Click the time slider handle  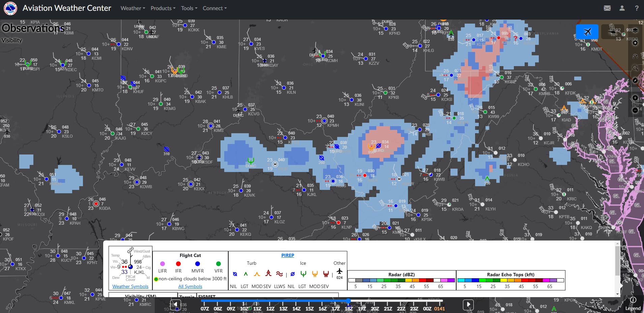348,301
